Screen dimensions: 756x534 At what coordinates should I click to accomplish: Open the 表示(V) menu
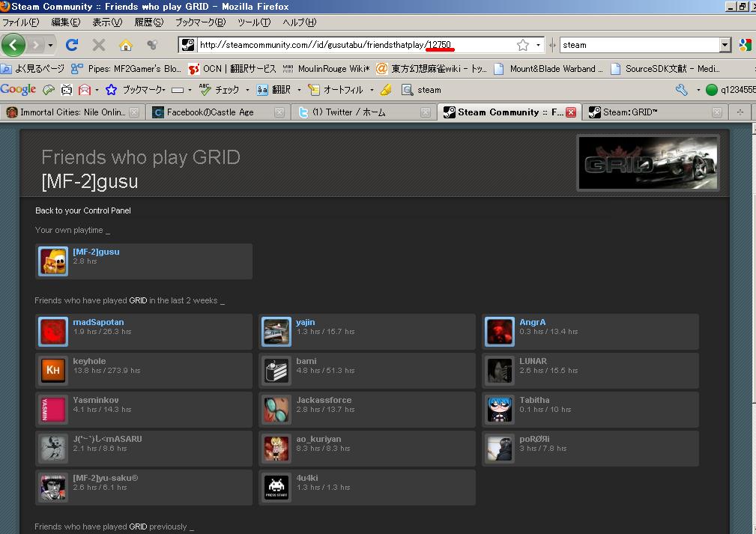tap(107, 22)
